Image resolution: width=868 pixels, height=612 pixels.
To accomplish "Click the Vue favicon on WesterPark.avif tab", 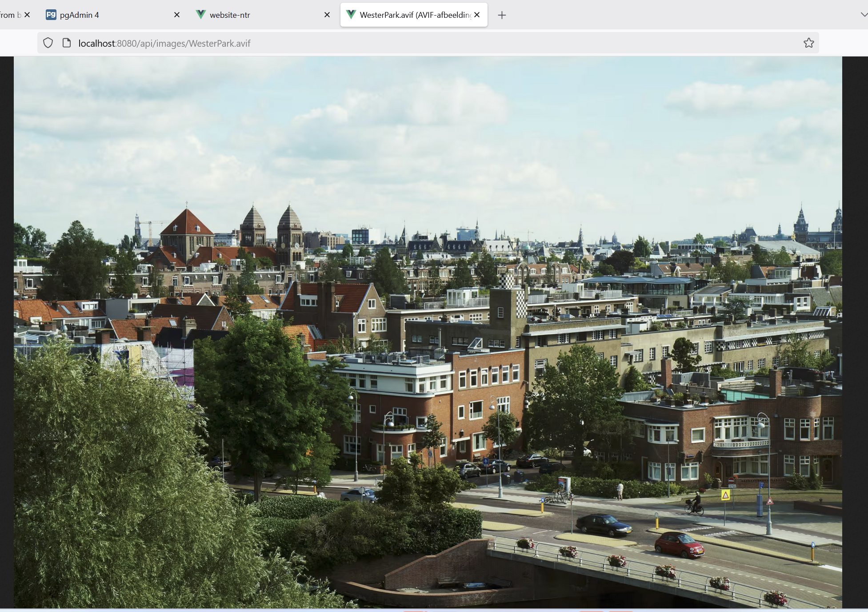I will (351, 15).
